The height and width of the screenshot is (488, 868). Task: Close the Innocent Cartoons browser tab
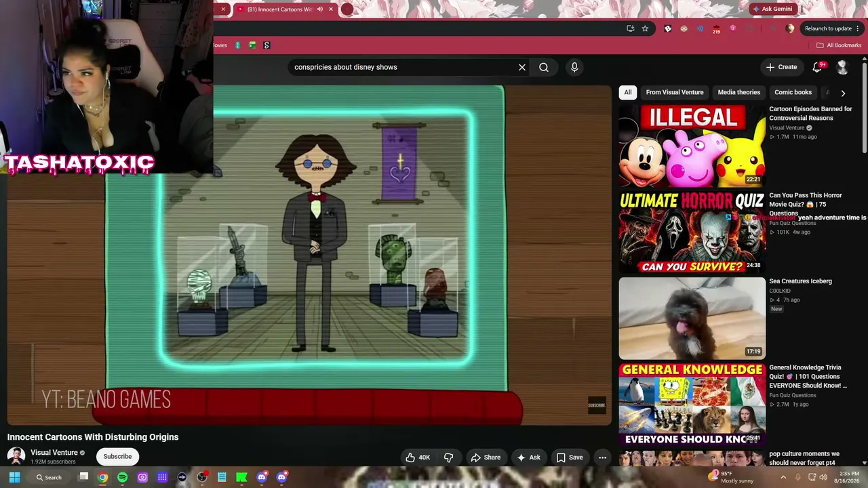click(331, 9)
